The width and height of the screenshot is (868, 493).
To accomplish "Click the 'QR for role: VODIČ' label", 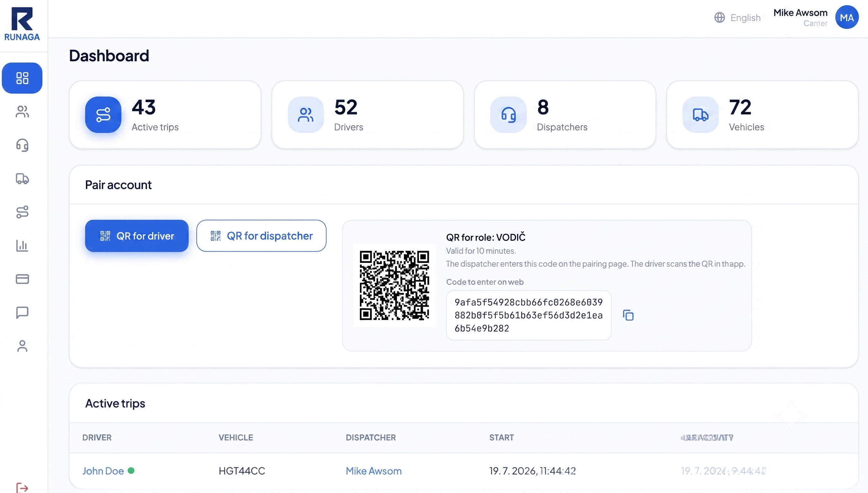I will pyautogui.click(x=485, y=237).
